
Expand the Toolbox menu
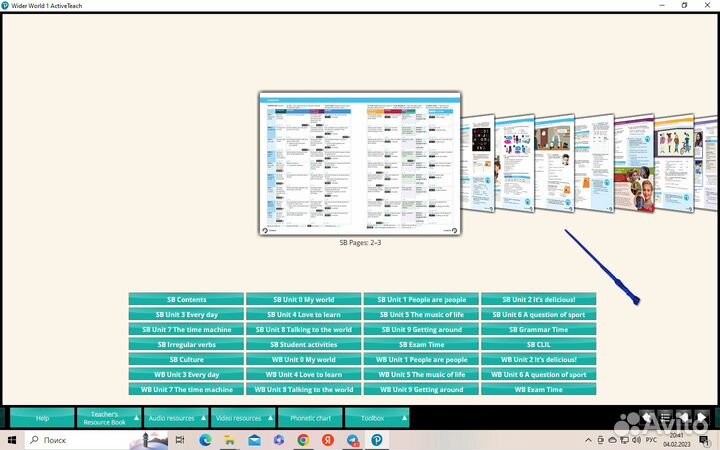(x=377, y=418)
